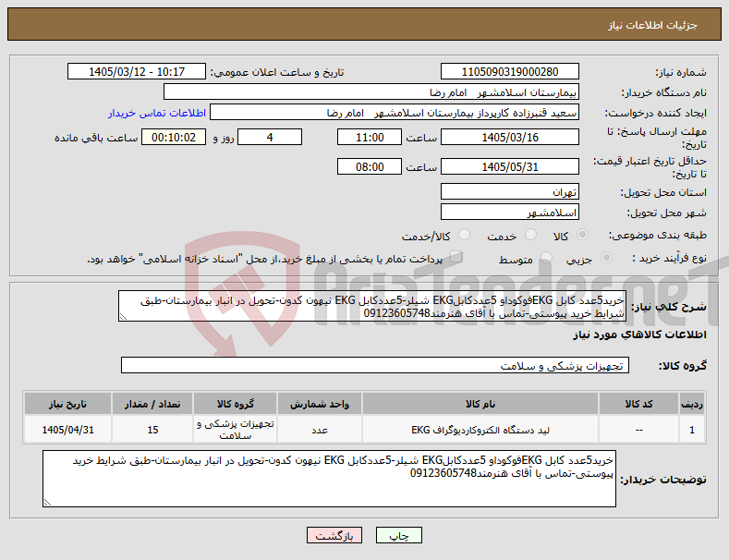Click the row number cell 1

692,430
